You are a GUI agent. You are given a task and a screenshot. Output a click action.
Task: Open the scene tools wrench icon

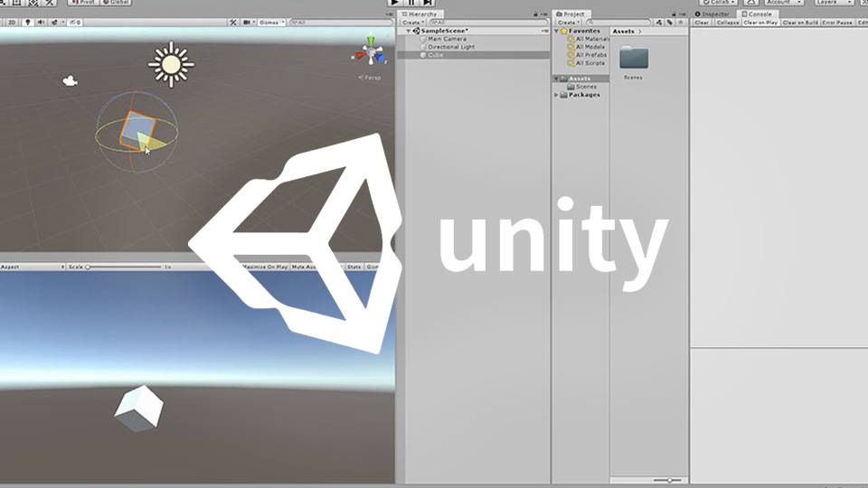[x=233, y=23]
